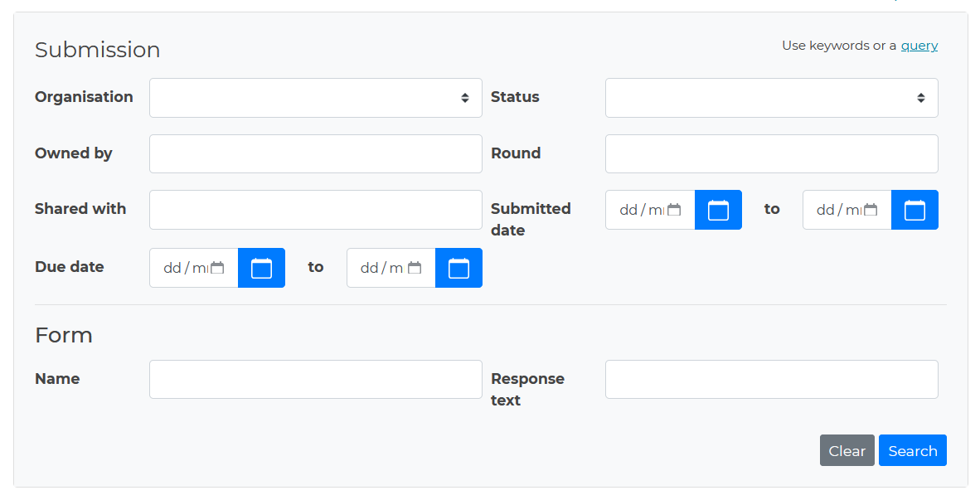Open the calendar picker for Submitted date end
The image size is (980, 500).
point(915,210)
